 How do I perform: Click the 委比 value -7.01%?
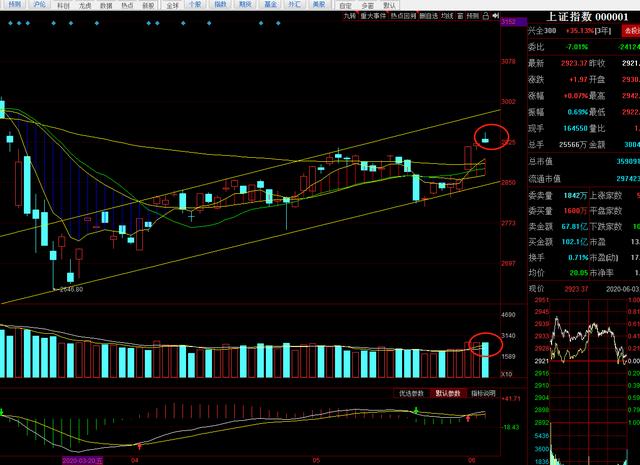(x=576, y=47)
